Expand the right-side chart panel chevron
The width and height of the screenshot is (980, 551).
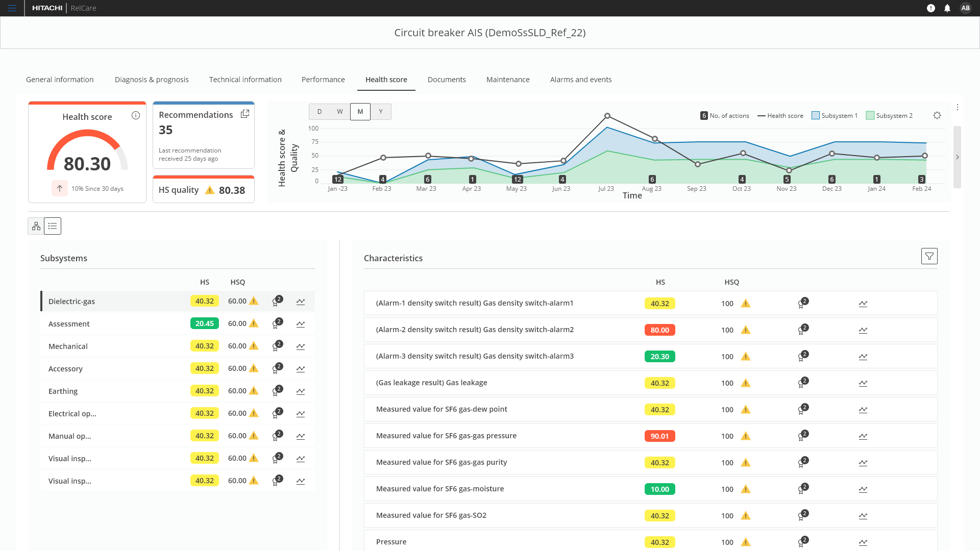click(x=958, y=157)
